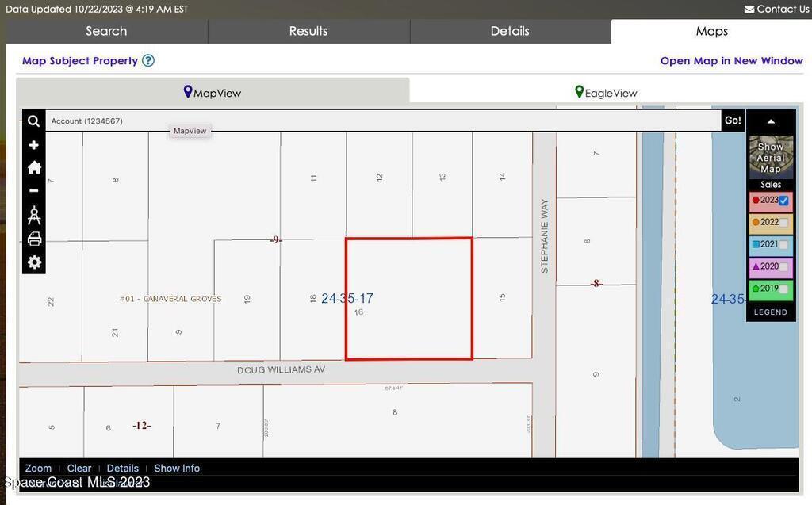
Task: Enable the 2021 sales checkbox
Action: coord(783,245)
